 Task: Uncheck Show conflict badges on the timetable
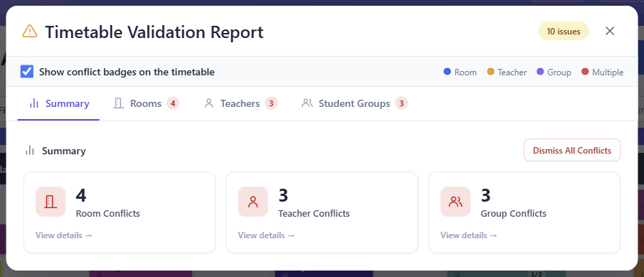pos(27,72)
